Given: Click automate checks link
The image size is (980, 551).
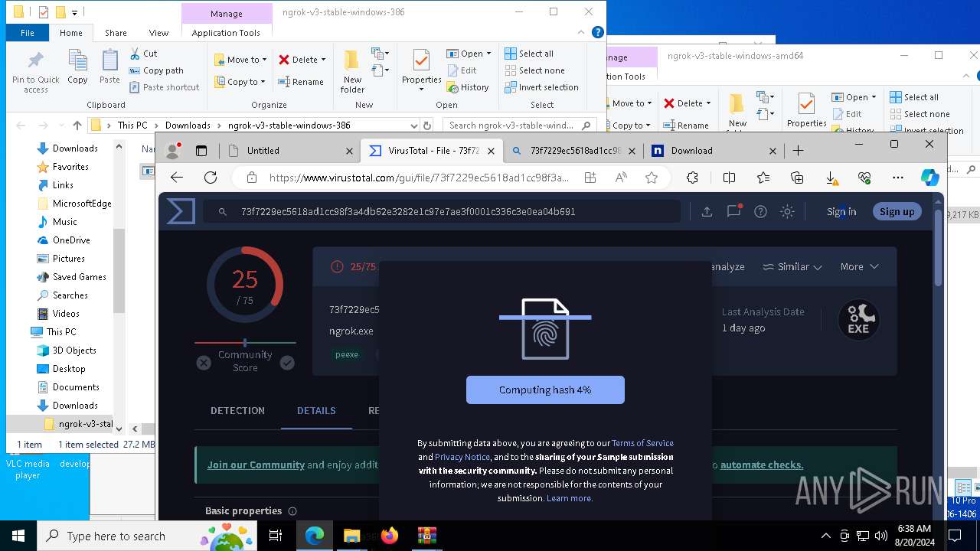Looking at the screenshot, I should coord(762,465).
